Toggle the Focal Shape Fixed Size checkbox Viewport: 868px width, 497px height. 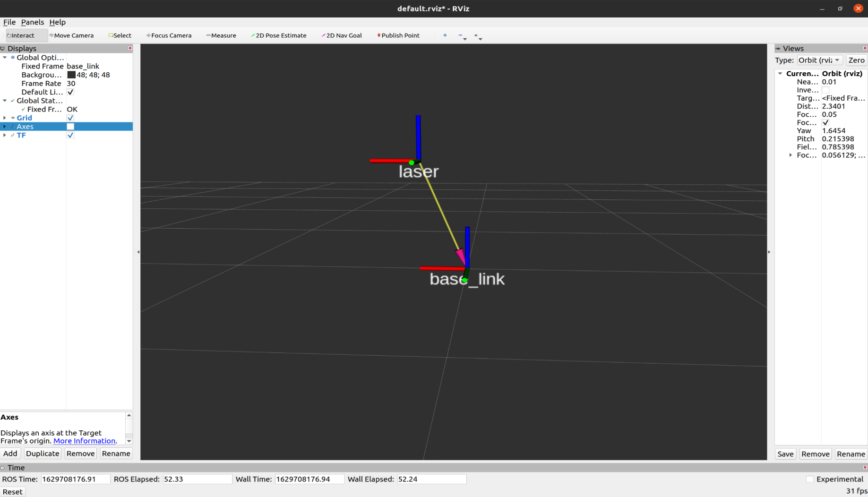click(x=825, y=122)
